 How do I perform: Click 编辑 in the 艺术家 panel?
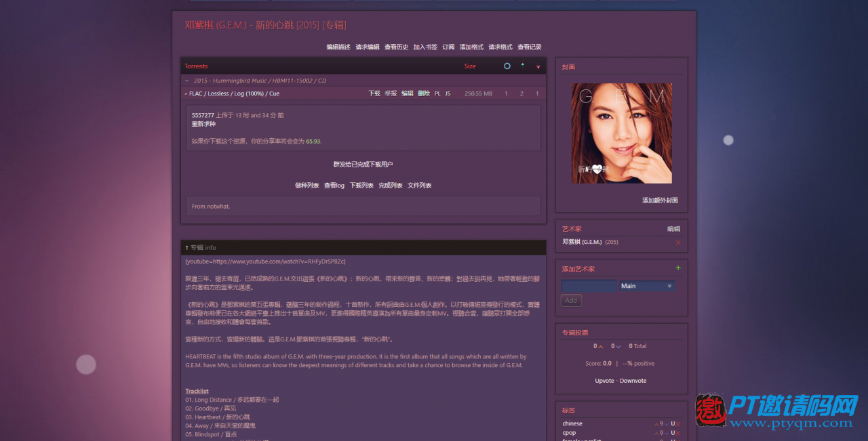tap(673, 229)
